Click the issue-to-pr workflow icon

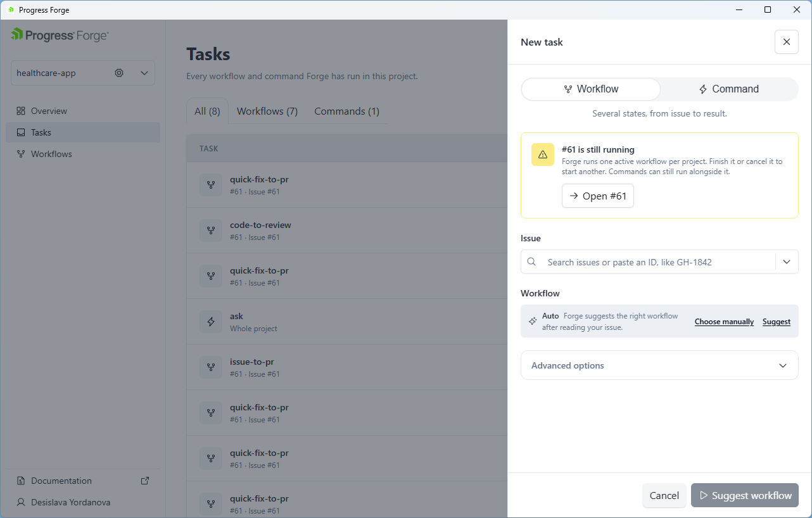(211, 367)
